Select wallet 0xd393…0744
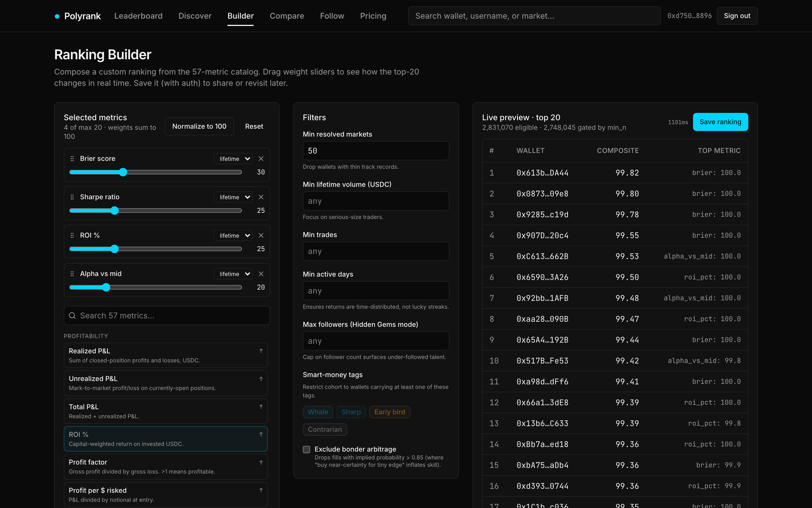812x508 pixels. coord(615,486)
